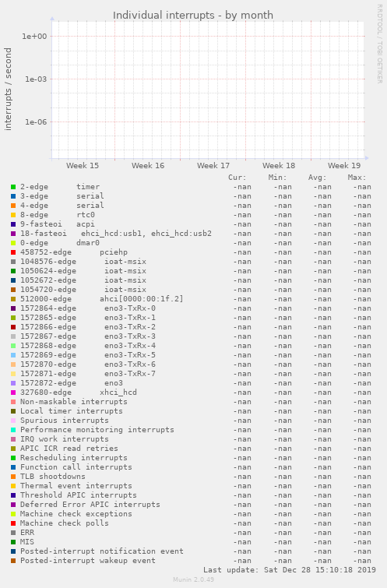Click the orange 4-edge serial legend swatch
387x588 pixels.
click(x=13, y=206)
